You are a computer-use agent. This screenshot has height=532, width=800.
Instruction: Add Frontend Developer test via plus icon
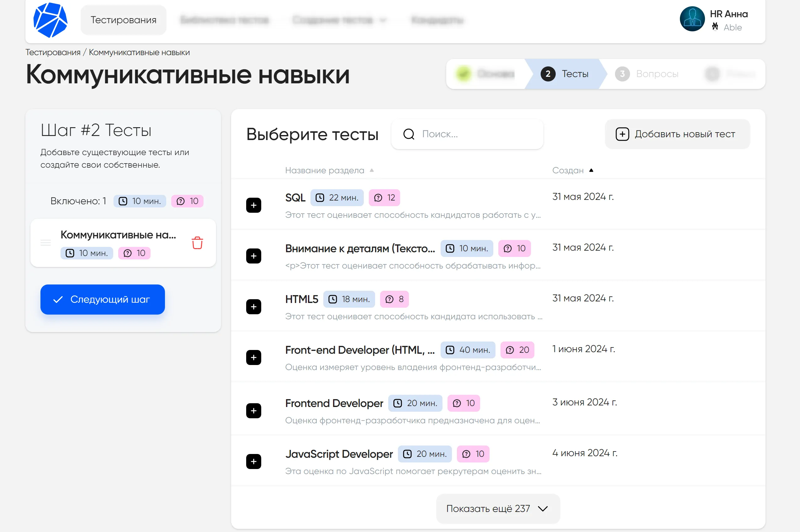click(253, 410)
